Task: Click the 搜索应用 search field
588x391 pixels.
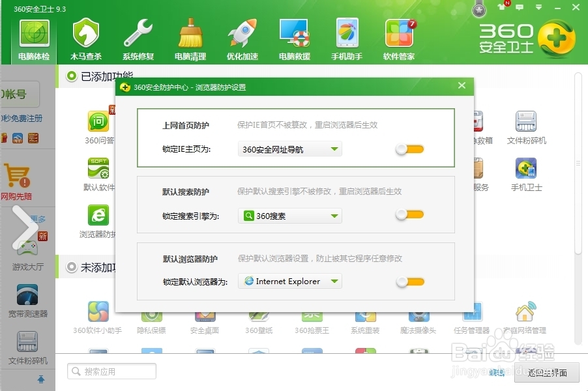Action: [x=111, y=371]
